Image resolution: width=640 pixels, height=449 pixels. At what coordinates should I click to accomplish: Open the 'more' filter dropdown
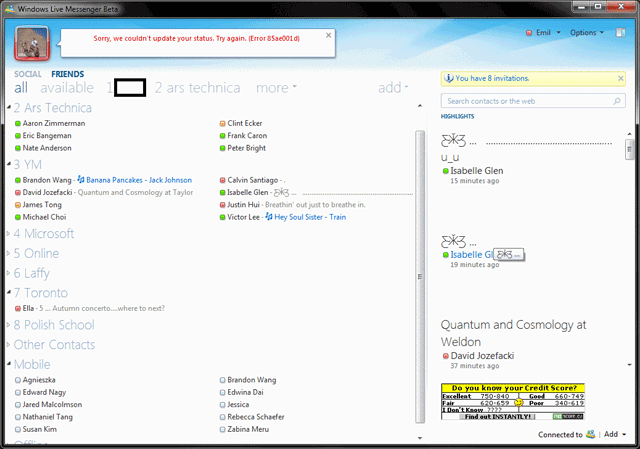click(x=276, y=88)
